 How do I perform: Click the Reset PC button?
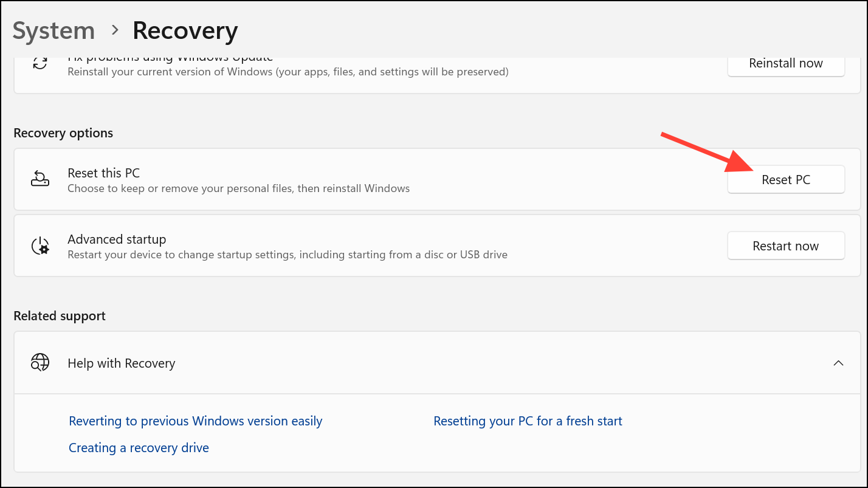pos(786,180)
